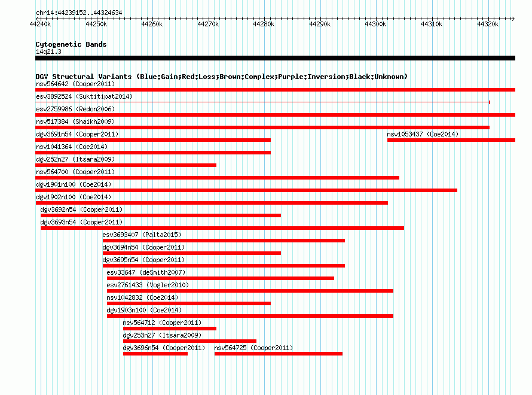Click the 44300k ruler label
Screen dimensions: 532x395
(375, 24)
